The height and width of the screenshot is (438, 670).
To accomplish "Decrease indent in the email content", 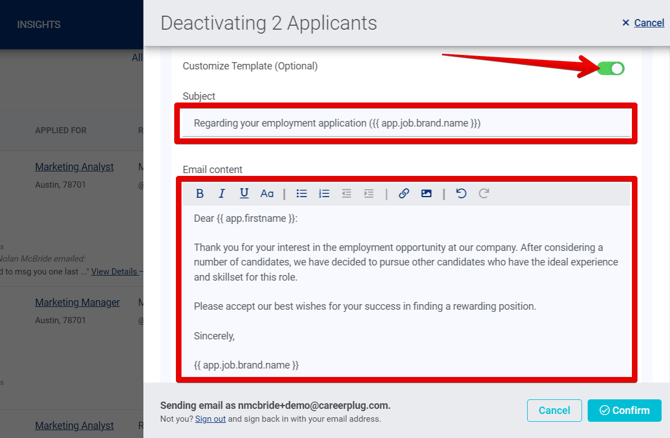I will (x=346, y=194).
